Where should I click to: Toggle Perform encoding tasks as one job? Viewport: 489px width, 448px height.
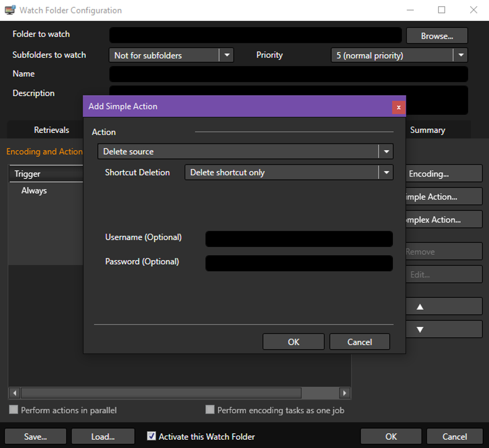[210, 410]
